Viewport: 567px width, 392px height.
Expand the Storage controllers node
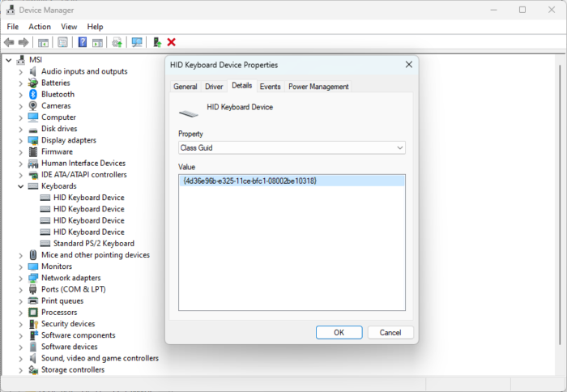[x=21, y=369]
